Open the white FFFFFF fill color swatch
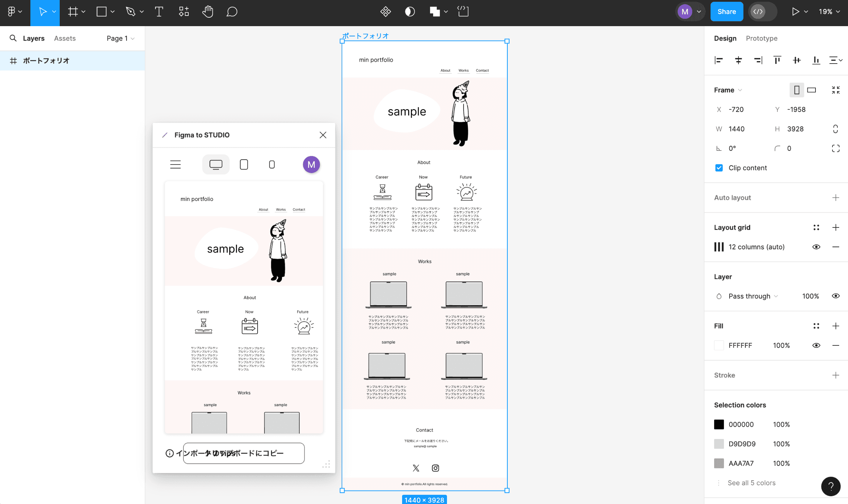This screenshot has width=848, height=504. [719, 345]
